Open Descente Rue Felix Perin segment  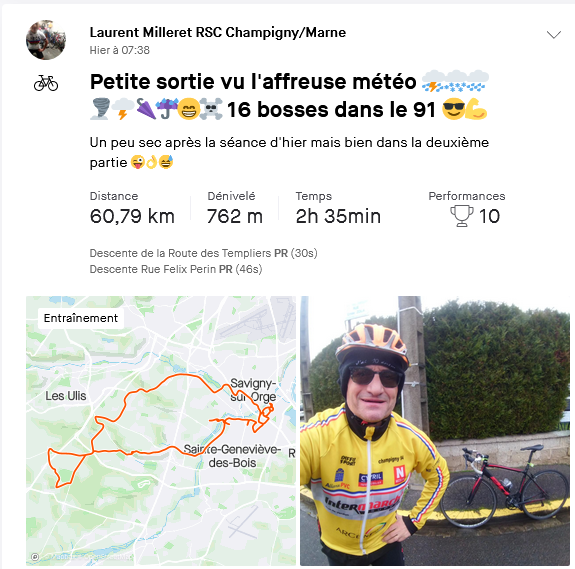coord(176,269)
